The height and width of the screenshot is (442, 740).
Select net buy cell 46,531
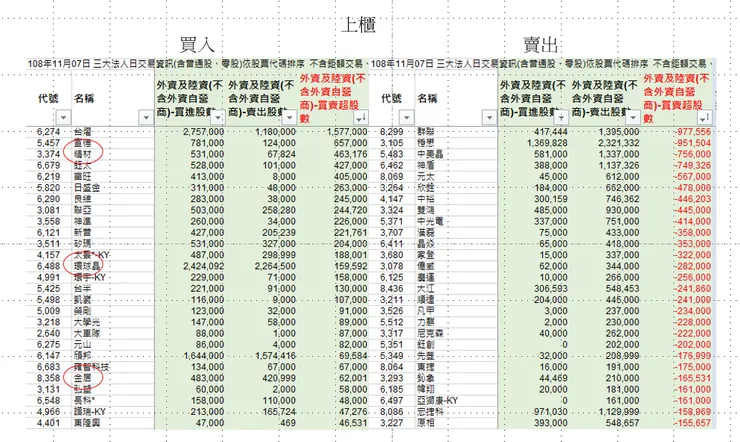point(352,423)
